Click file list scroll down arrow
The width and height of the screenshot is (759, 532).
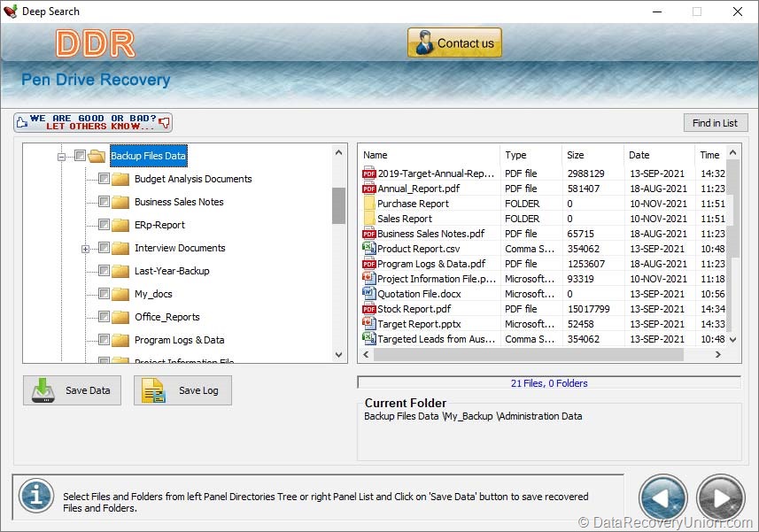pyautogui.click(x=732, y=340)
